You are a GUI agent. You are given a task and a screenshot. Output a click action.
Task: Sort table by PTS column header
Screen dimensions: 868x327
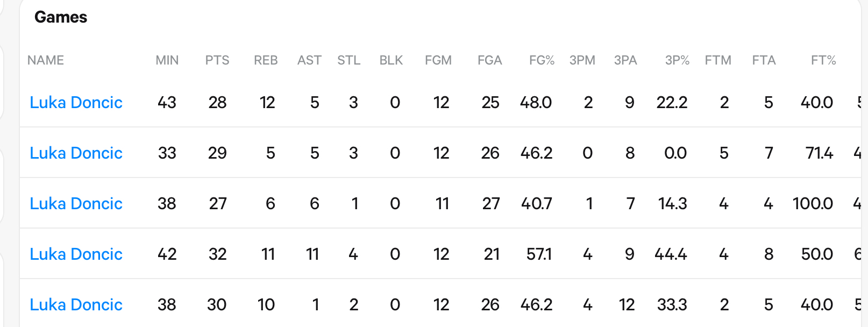(x=217, y=60)
